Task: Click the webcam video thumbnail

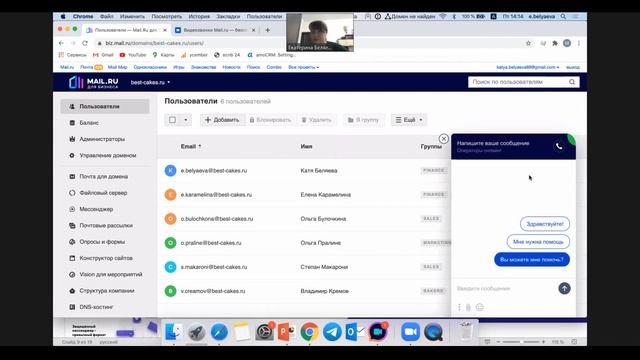Action: point(320,32)
